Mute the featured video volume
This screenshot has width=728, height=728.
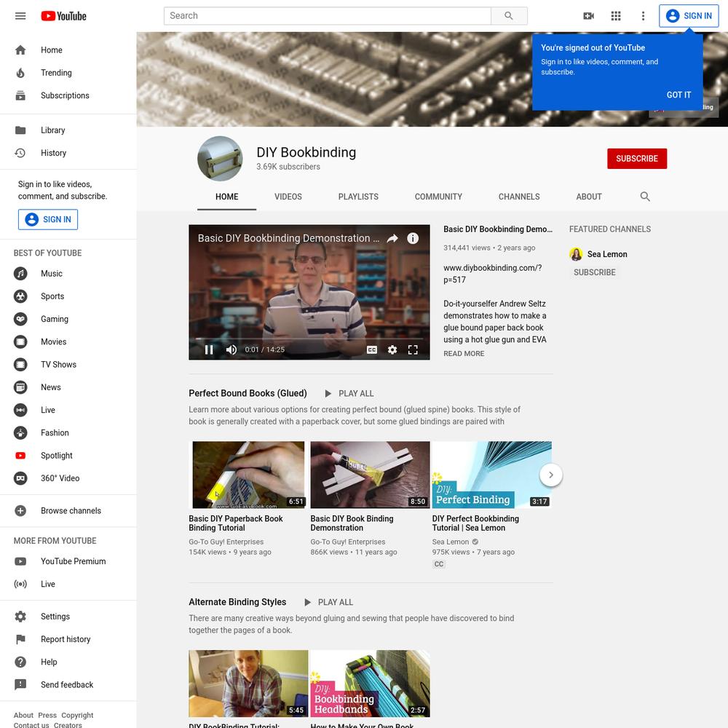[232, 350]
